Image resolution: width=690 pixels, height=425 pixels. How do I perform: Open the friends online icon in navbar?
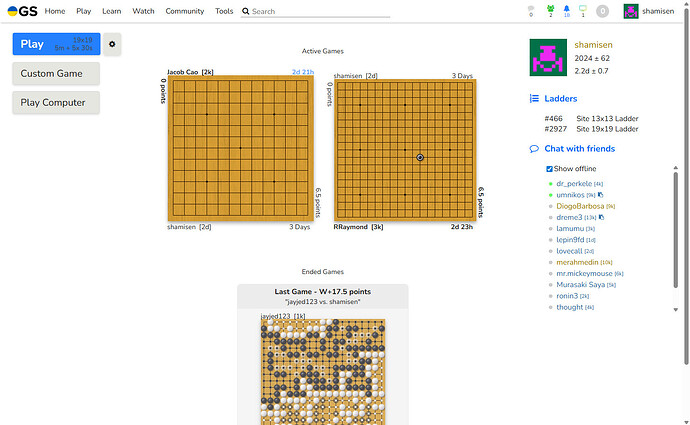(549, 11)
